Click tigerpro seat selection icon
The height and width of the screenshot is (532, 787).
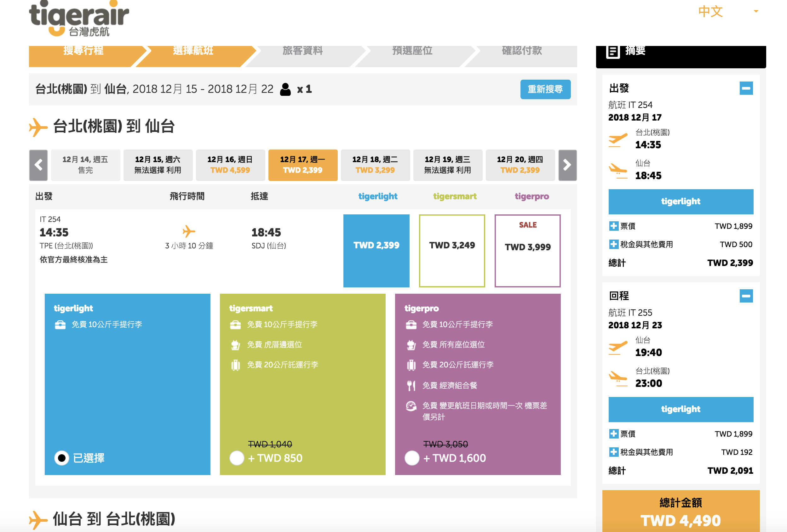[411, 345]
